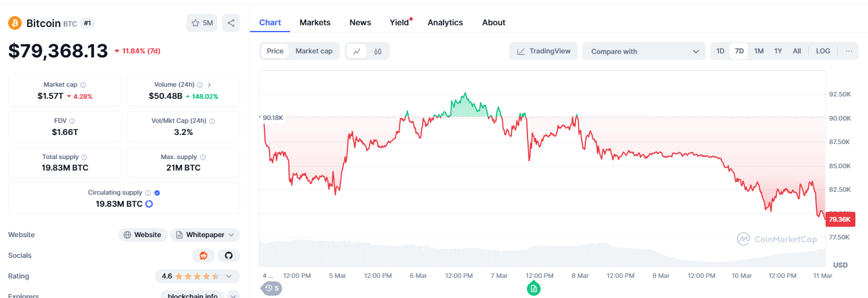868x298 pixels.
Task: Visit the Bitcoin Website link
Action: (143, 235)
